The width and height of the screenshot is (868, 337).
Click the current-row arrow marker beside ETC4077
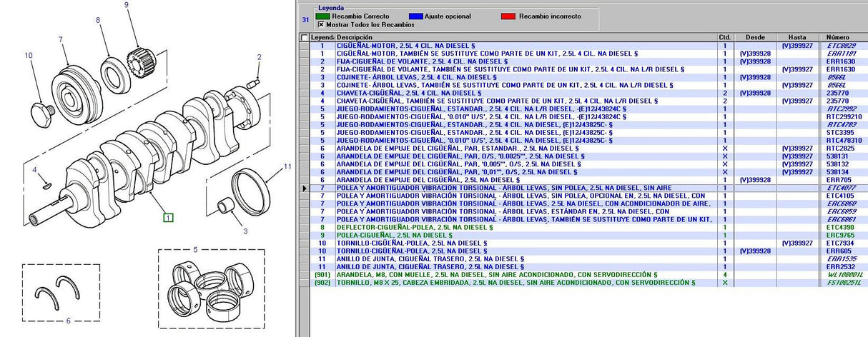coord(305,188)
